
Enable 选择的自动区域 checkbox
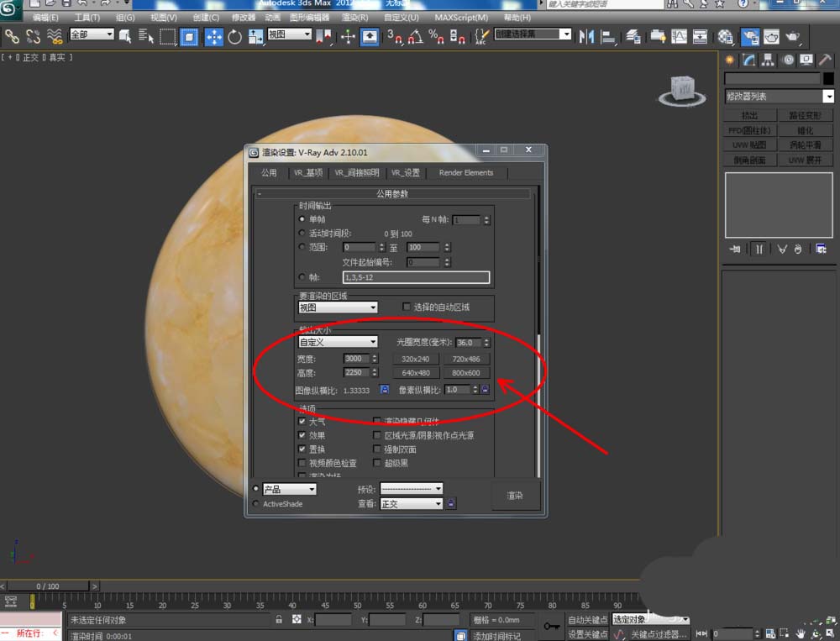tap(407, 307)
